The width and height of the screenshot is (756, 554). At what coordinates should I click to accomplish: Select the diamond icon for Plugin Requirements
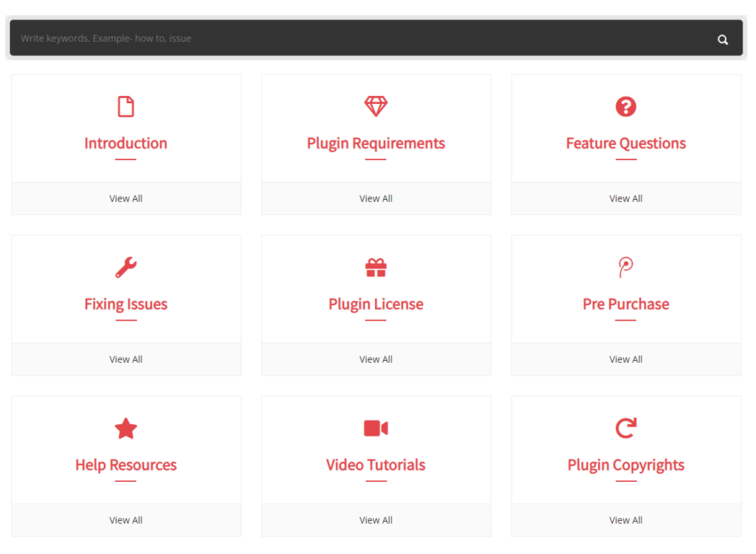pyautogui.click(x=376, y=105)
